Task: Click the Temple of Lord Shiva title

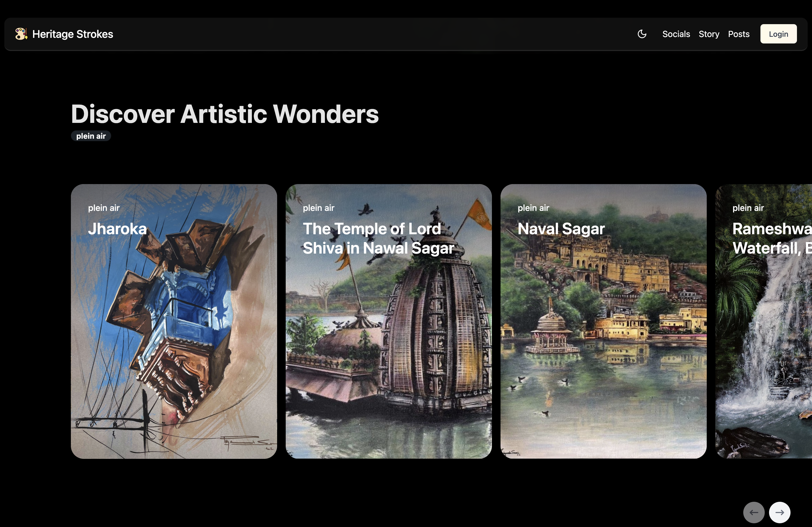Action: coord(379,238)
